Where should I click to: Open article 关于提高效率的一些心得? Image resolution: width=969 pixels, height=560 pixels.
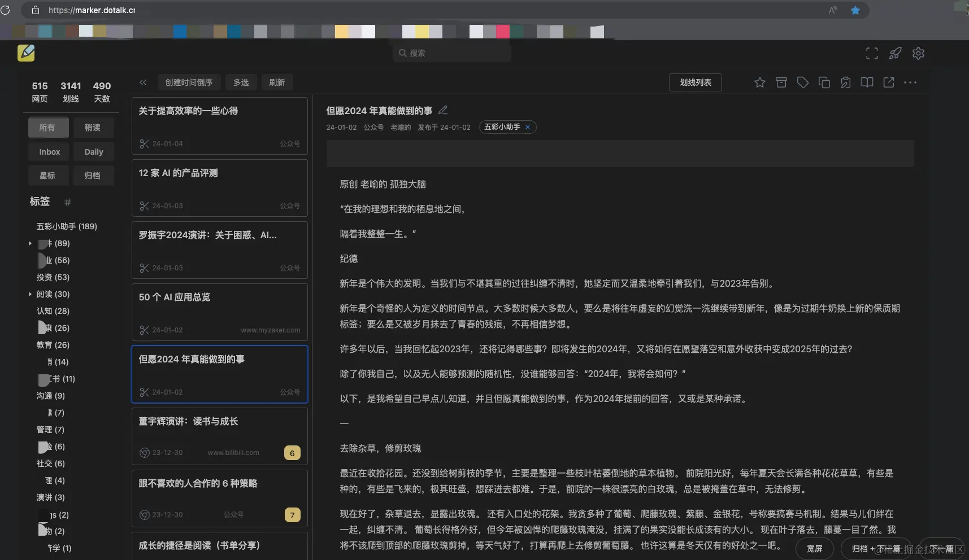click(x=220, y=126)
